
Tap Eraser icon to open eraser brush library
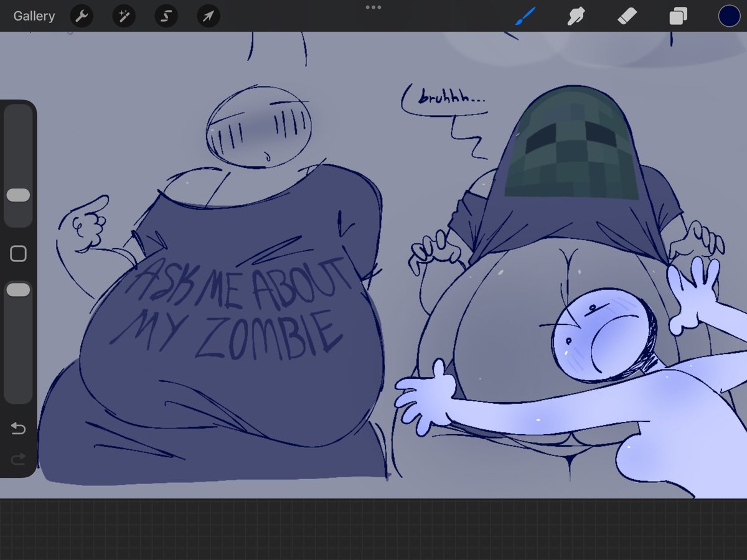click(x=627, y=16)
